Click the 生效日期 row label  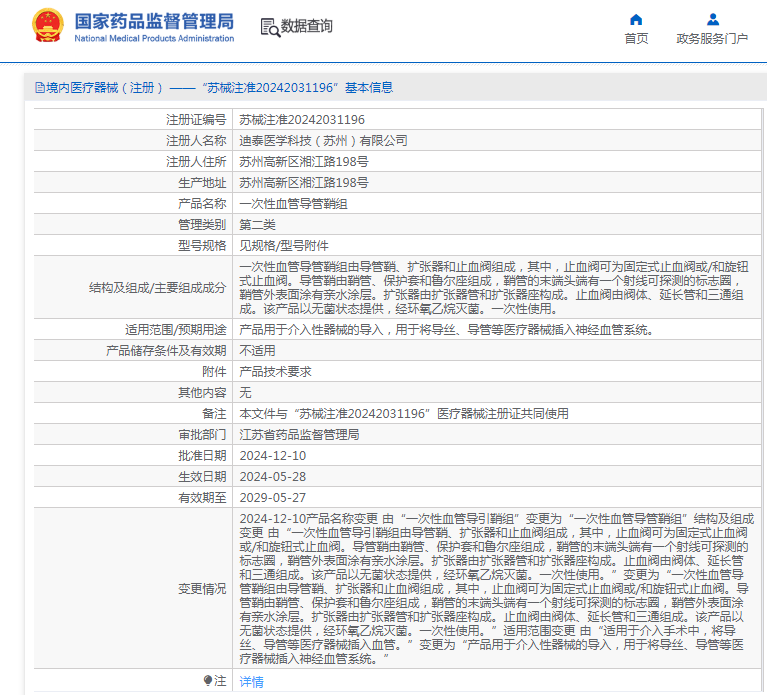(202, 477)
